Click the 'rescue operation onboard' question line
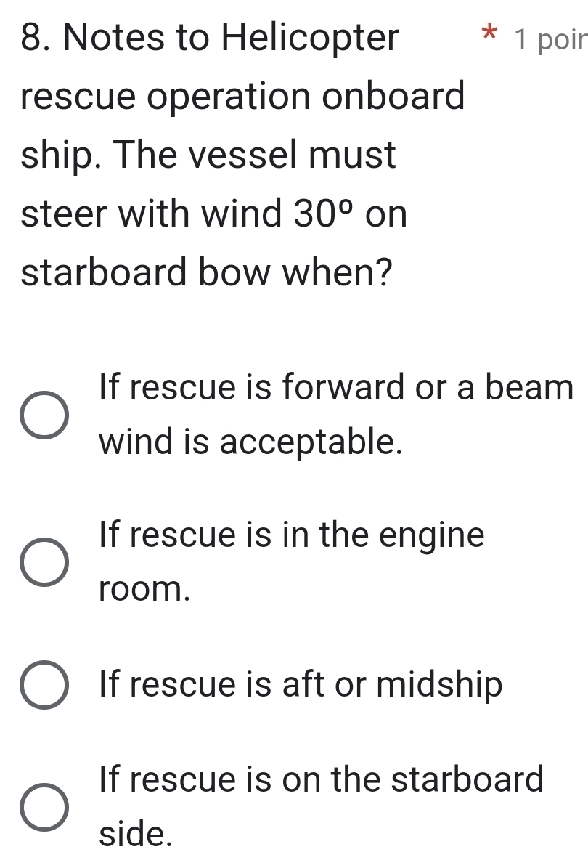This screenshot has height=868, width=588. (x=242, y=97)
